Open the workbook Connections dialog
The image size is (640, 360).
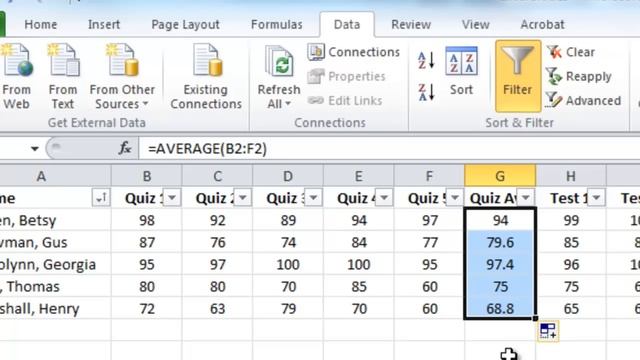click(354, 52)
